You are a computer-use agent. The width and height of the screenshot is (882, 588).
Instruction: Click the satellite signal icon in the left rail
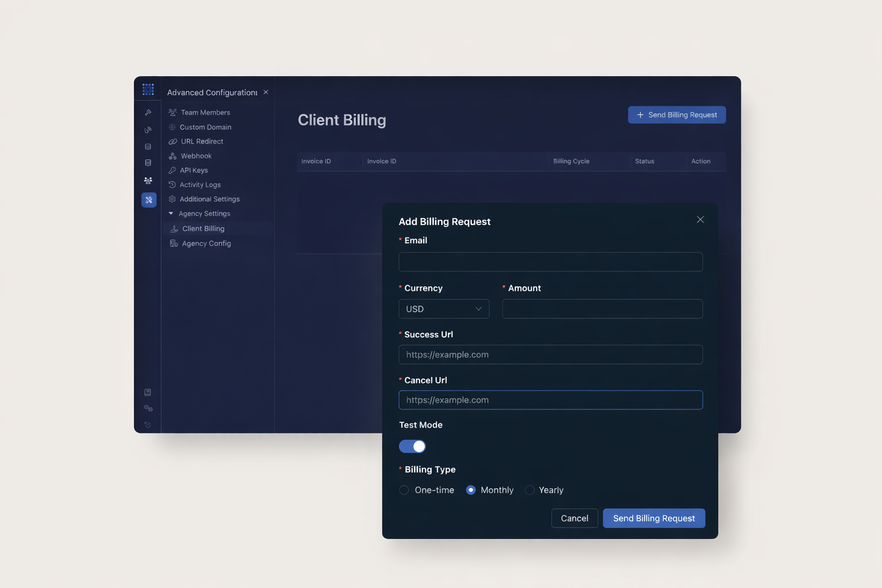[148, 130]
